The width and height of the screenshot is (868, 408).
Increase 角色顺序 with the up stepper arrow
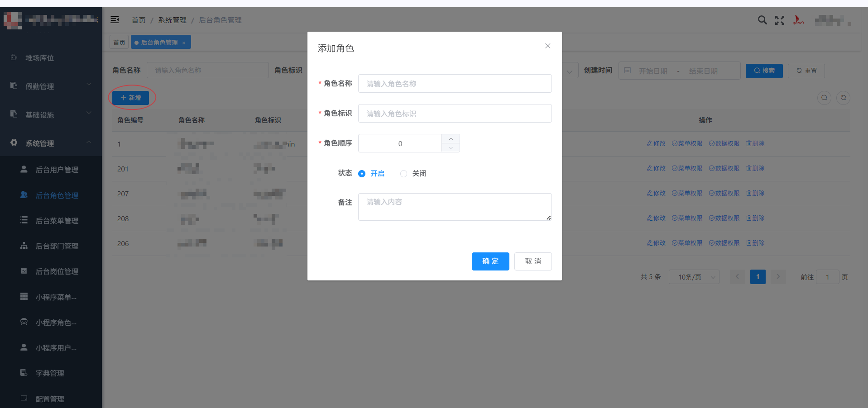point(451,139)
